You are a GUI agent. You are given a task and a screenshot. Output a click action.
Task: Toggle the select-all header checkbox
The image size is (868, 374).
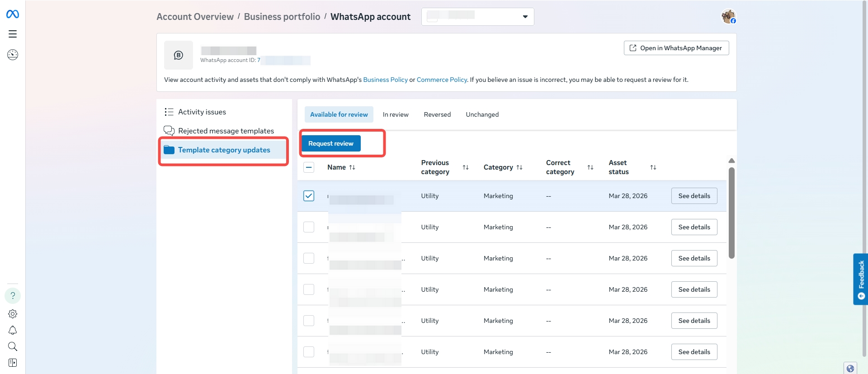pyautogui.click(x=309, y=167)
